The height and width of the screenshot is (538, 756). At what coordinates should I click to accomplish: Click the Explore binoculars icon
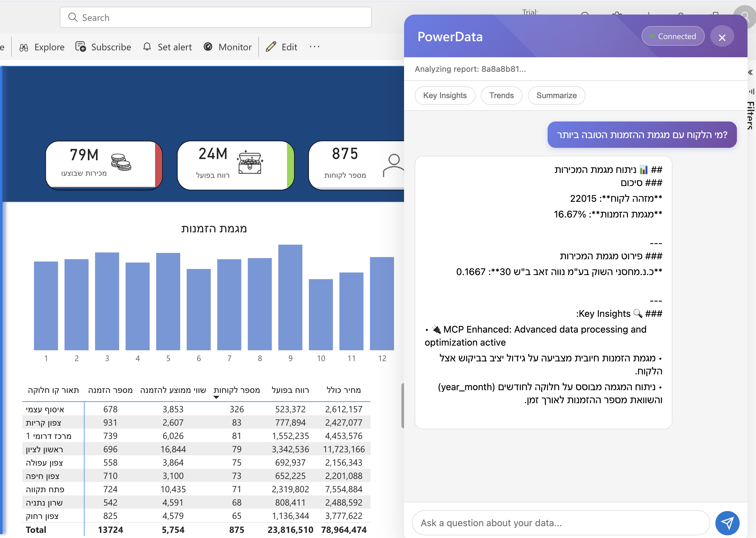pyautogui.click(x=24, y=47)
